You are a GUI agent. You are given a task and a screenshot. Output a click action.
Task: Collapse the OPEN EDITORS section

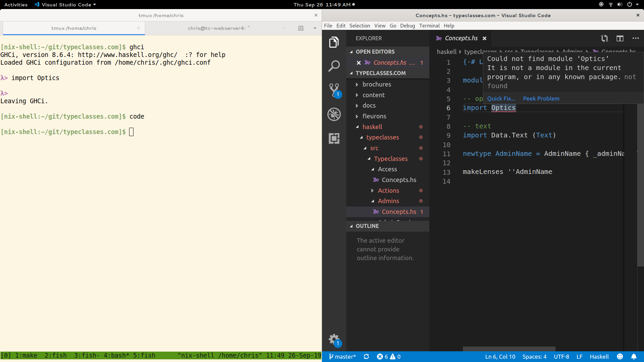click(388, 52)
